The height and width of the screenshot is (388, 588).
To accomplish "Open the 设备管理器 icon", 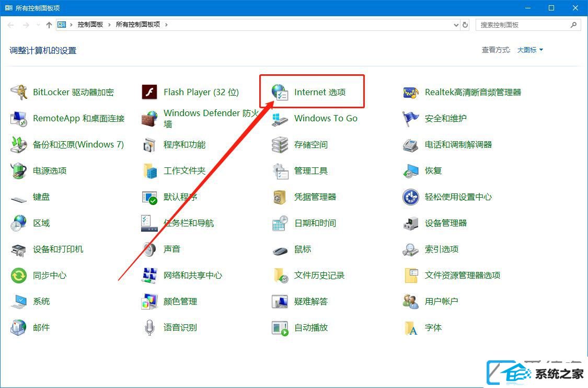I will coord(411,223).
